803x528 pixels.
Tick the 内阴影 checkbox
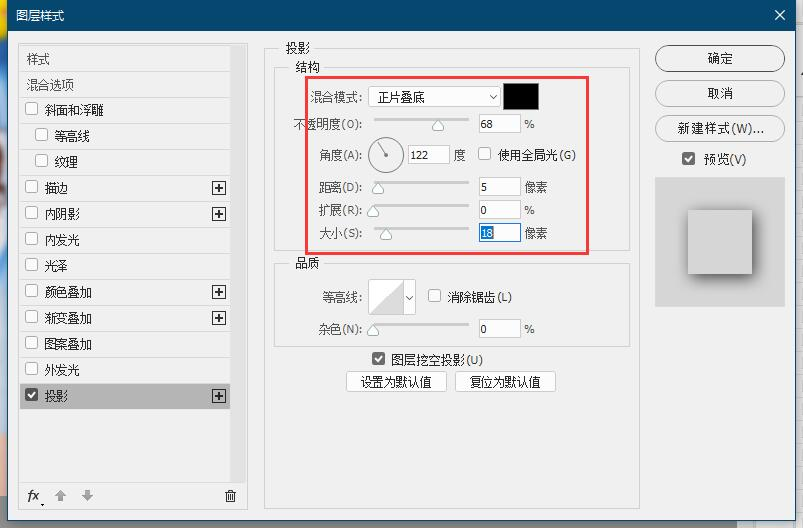click(x=32, y=213)
